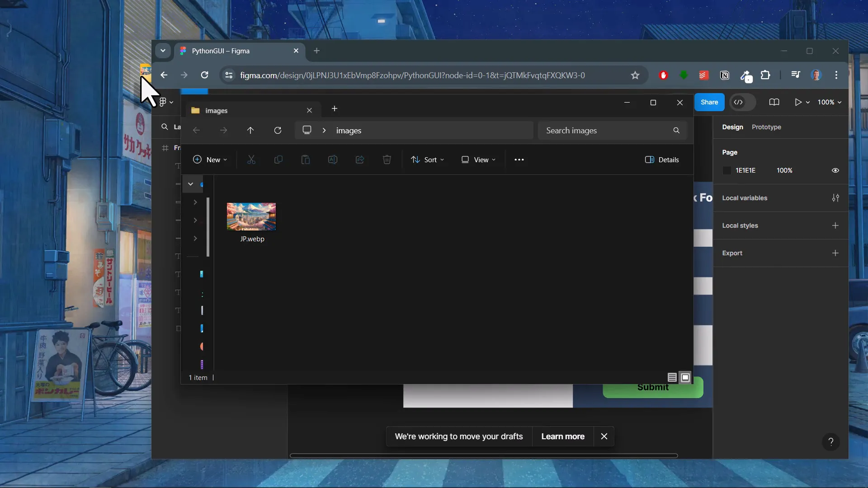The height and width of the screenshot is (488, 868).
Task: Enable the Dev Mode toggle
Action: 742,102
